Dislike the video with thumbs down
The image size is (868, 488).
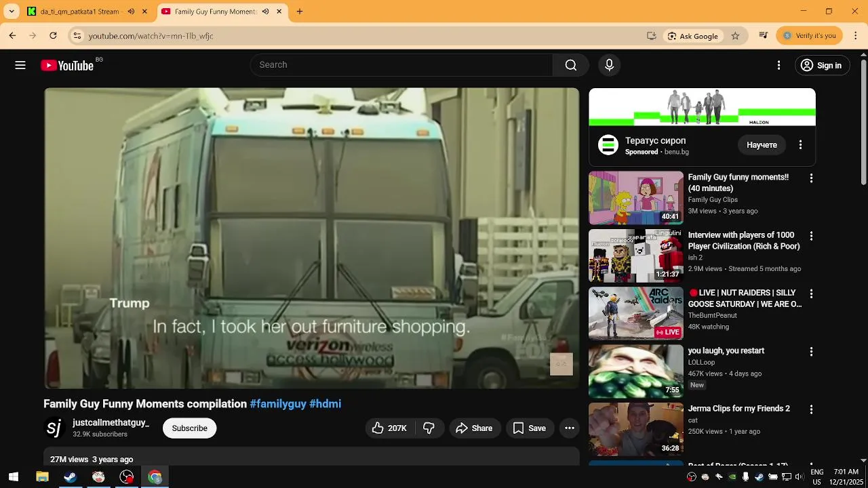pos(429,428)
